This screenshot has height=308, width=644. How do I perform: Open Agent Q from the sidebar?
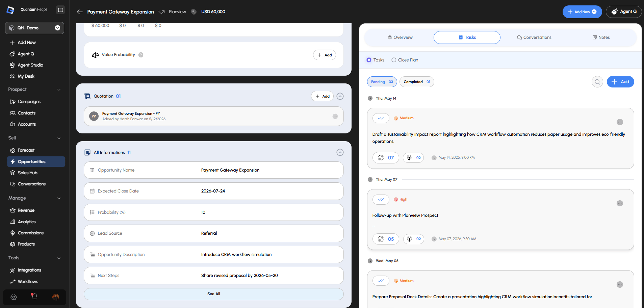(26, 54)
